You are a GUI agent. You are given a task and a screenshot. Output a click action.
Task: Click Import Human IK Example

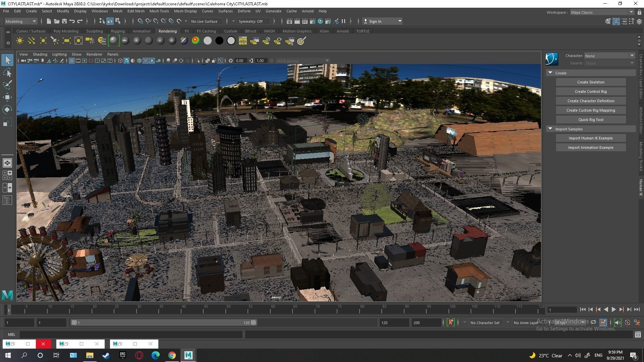(591, 138)
